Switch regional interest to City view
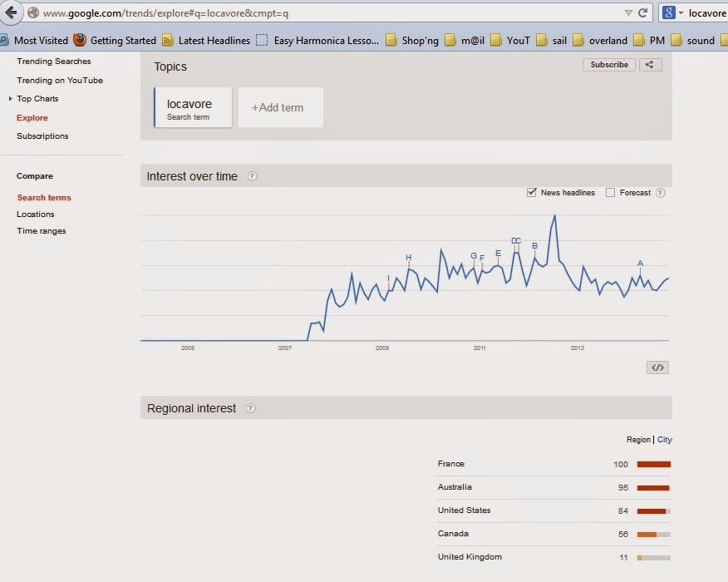The image size is (728, 582). [664, 439]
